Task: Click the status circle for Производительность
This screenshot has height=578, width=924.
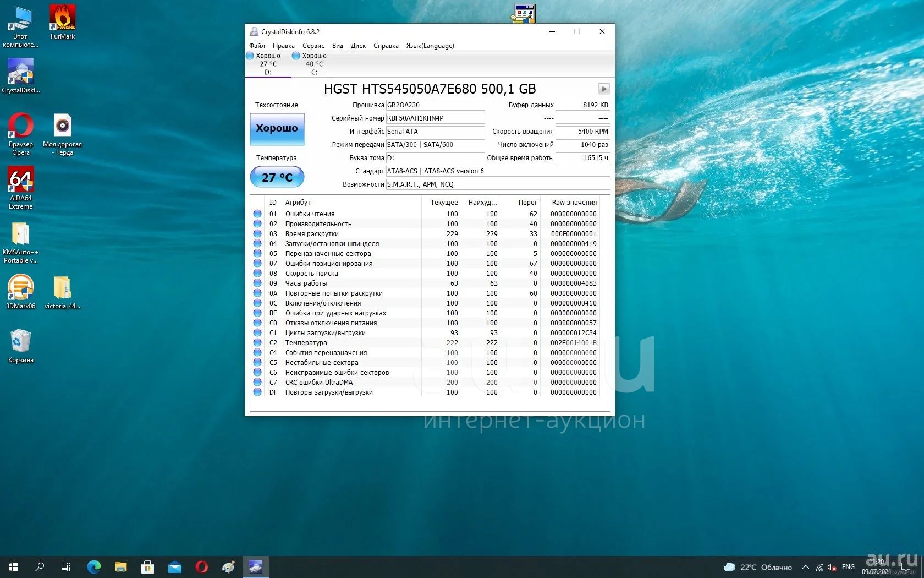Action: coord(257,223)
